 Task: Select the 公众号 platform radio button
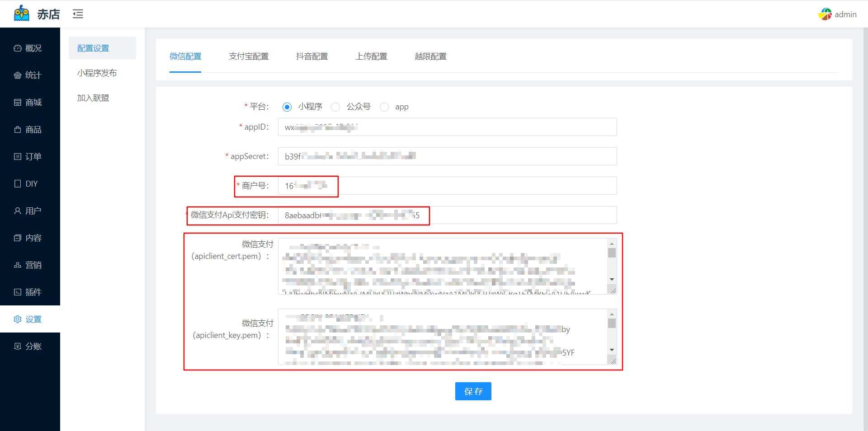(x=335, y=107)
